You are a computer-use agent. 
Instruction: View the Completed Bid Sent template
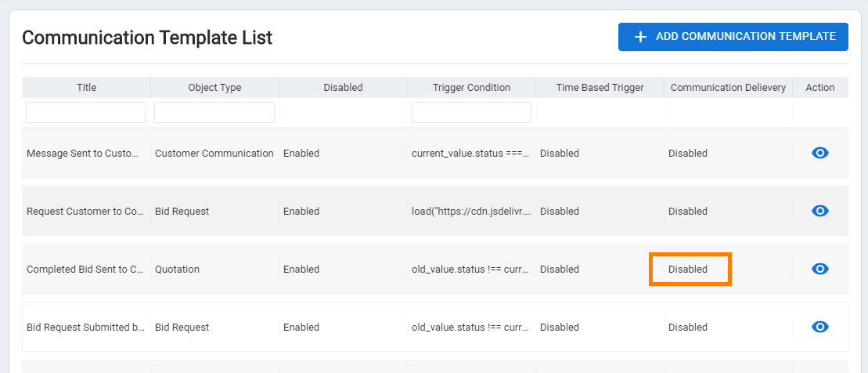point(819,269)
